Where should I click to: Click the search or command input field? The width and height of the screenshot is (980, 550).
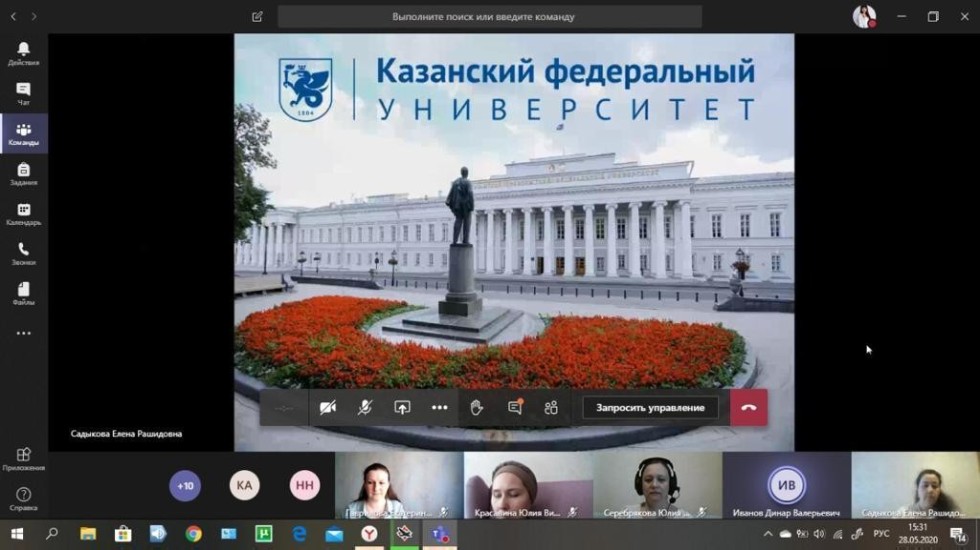pyautogui.click(x=489, y=17)
